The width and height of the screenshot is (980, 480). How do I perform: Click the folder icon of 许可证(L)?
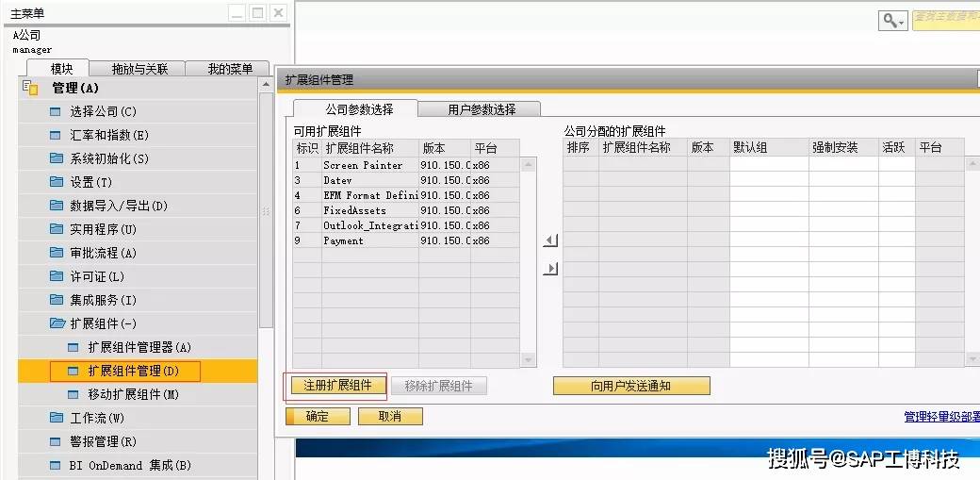pyautogui.click(x=57, y=276)
